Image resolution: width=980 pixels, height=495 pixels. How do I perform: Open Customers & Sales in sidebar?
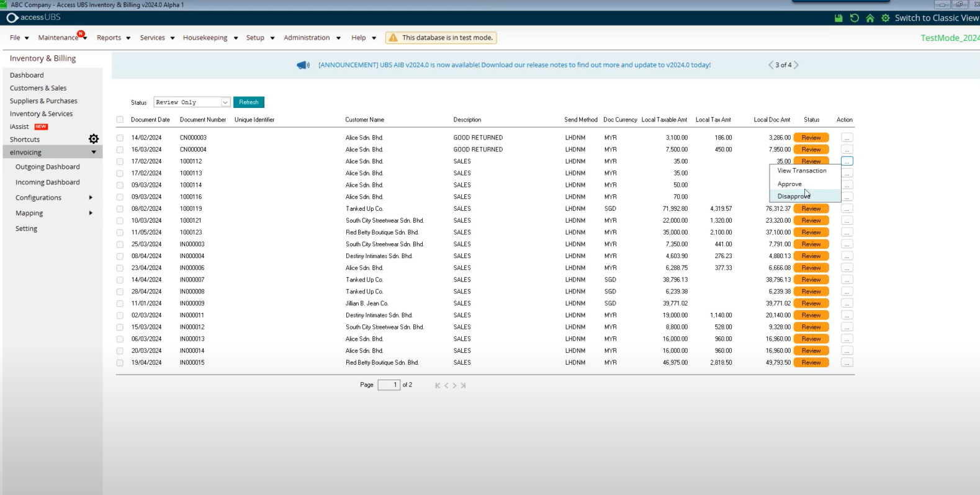pyautogui.click(x=38, y=88)
